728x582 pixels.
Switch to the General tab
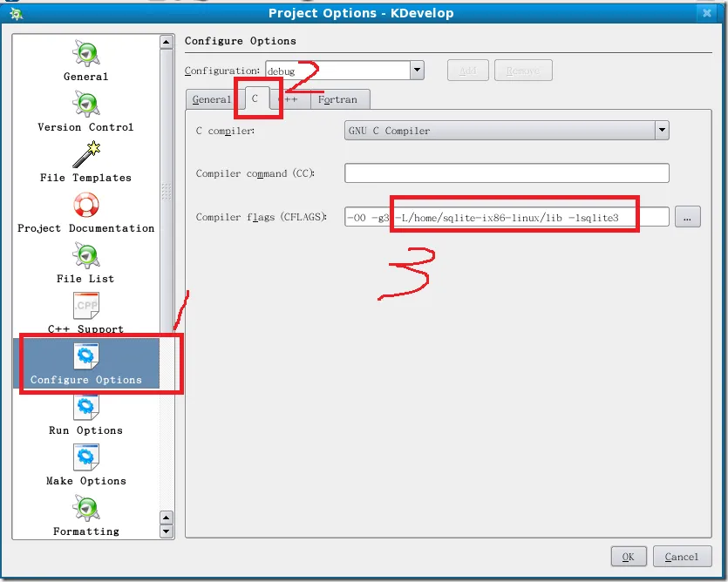211,99
